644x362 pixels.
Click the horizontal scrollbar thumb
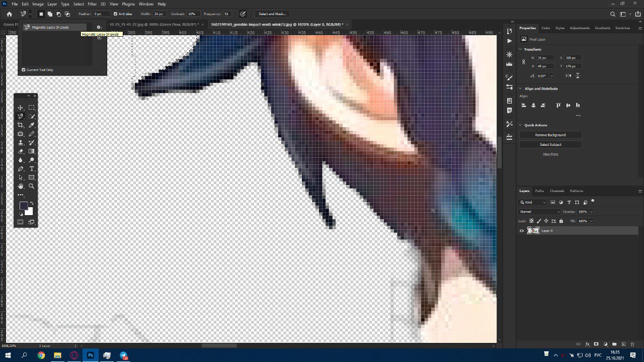[219, 345]
